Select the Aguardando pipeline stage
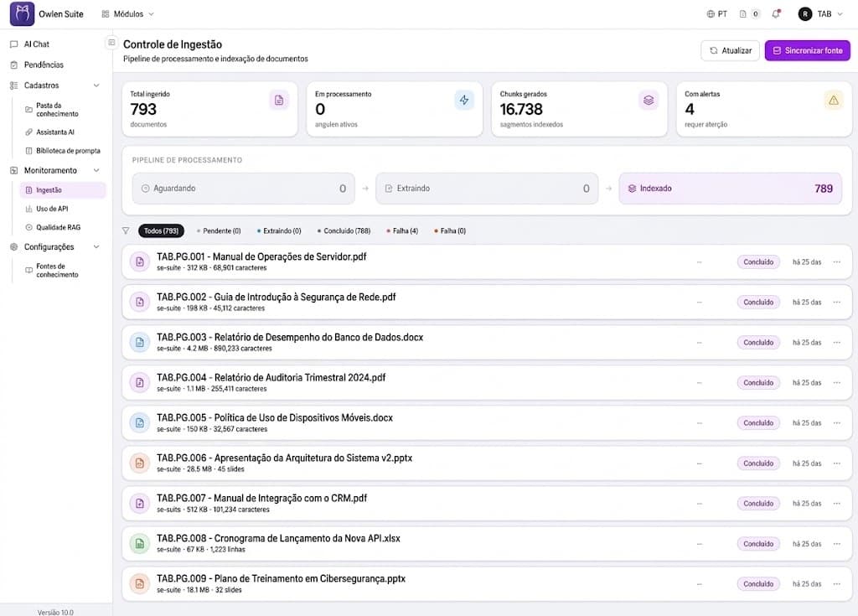This screenshot has width=858, height=616. pyautogui.click(x=244, y=189)
